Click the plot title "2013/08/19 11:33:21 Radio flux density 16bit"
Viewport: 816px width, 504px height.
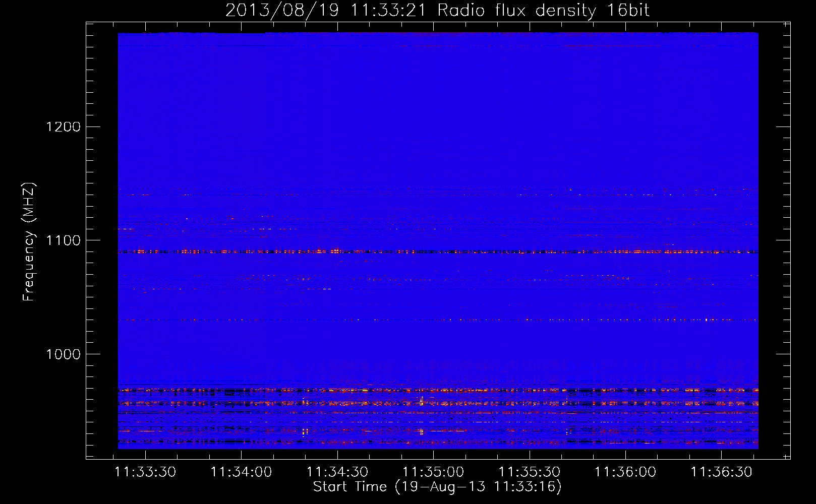pyautogui.click(x=437, y=10)
